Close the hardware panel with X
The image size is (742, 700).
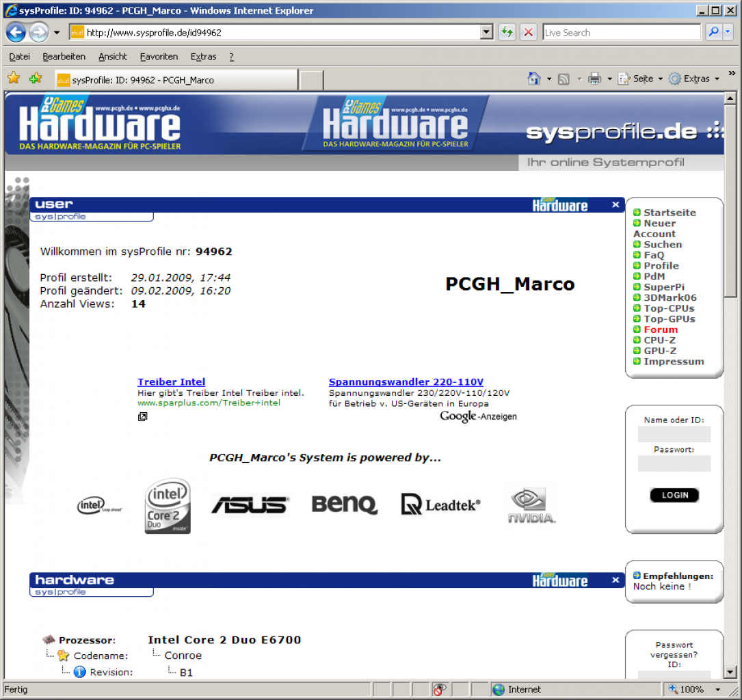[615, 580]
